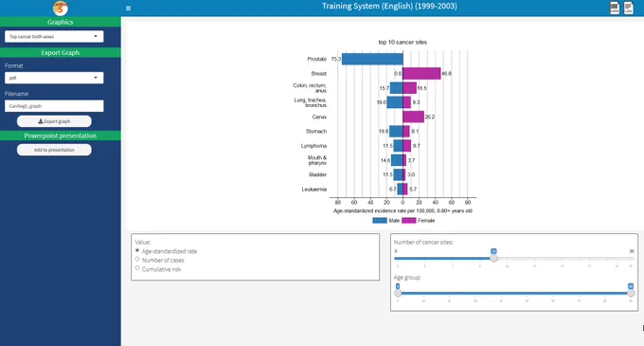Click the Breast female bar in chart
Screen dimensions: 644x346
pos(421,74)
